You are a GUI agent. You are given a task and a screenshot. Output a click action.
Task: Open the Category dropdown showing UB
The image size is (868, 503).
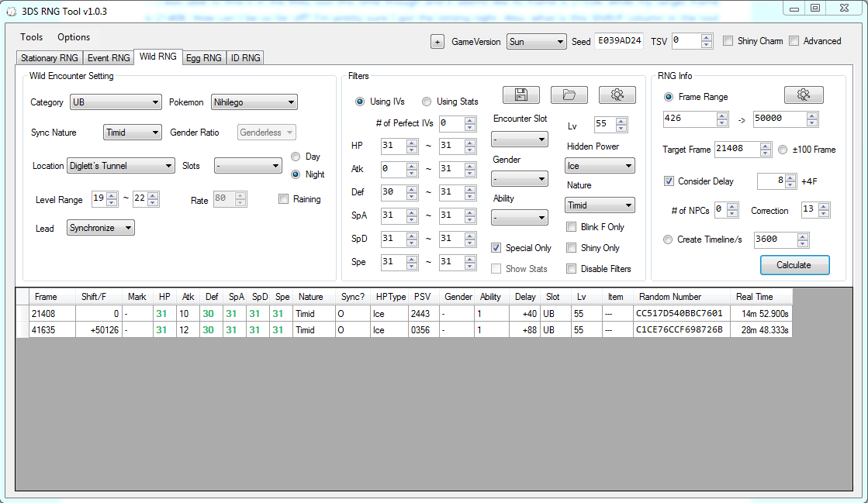point(116,102)
